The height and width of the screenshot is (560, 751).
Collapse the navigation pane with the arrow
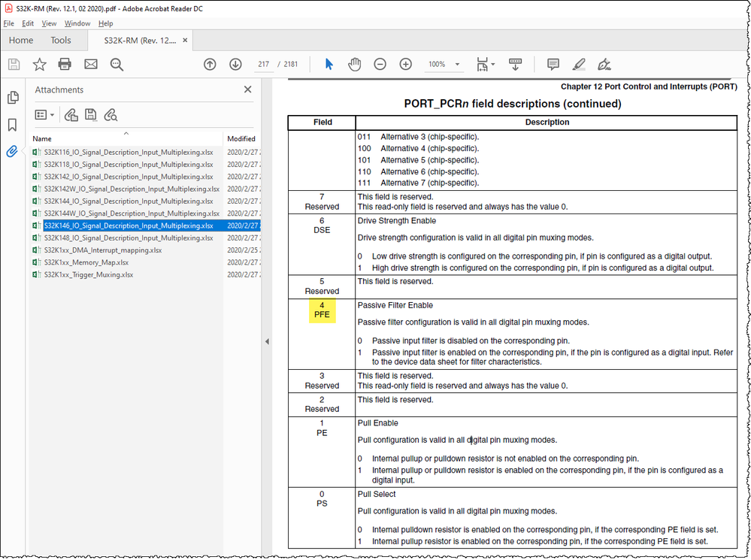[268, 341]
